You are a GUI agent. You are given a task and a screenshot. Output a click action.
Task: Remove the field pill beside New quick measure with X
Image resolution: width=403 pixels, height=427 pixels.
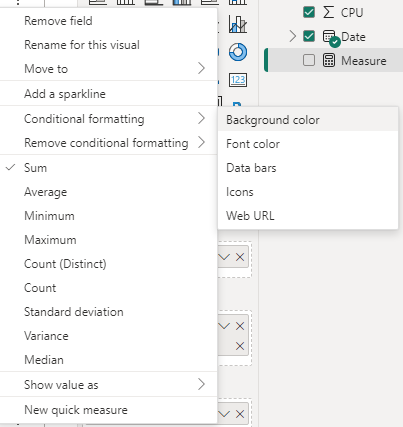[x=240, y=414]
